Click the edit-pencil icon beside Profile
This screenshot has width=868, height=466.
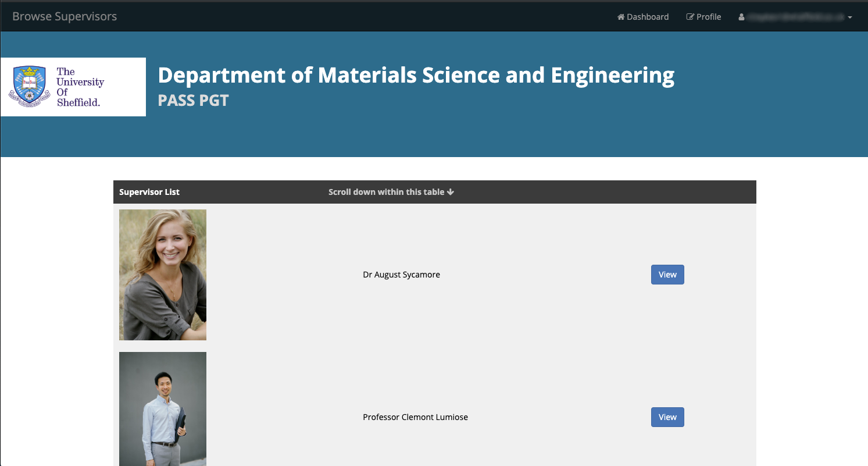tap(690, 17)
